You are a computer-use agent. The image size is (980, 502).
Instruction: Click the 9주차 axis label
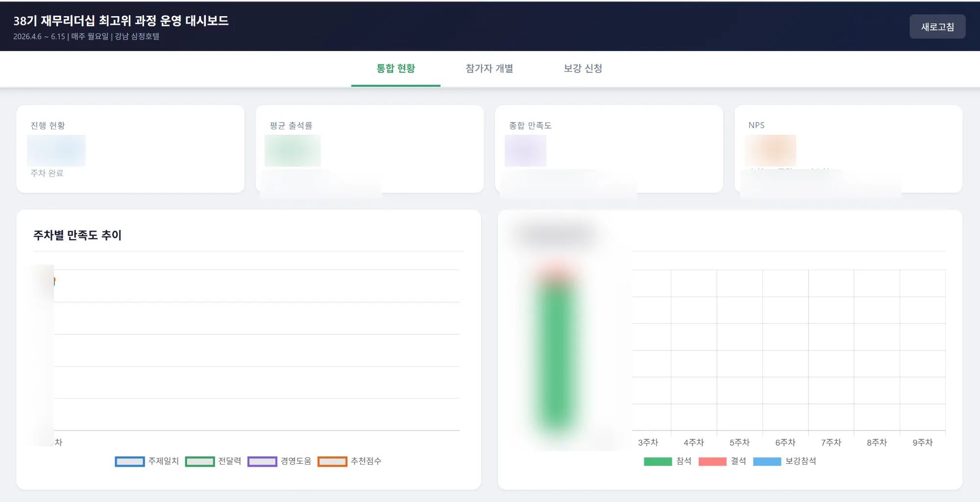pos(923,442)
